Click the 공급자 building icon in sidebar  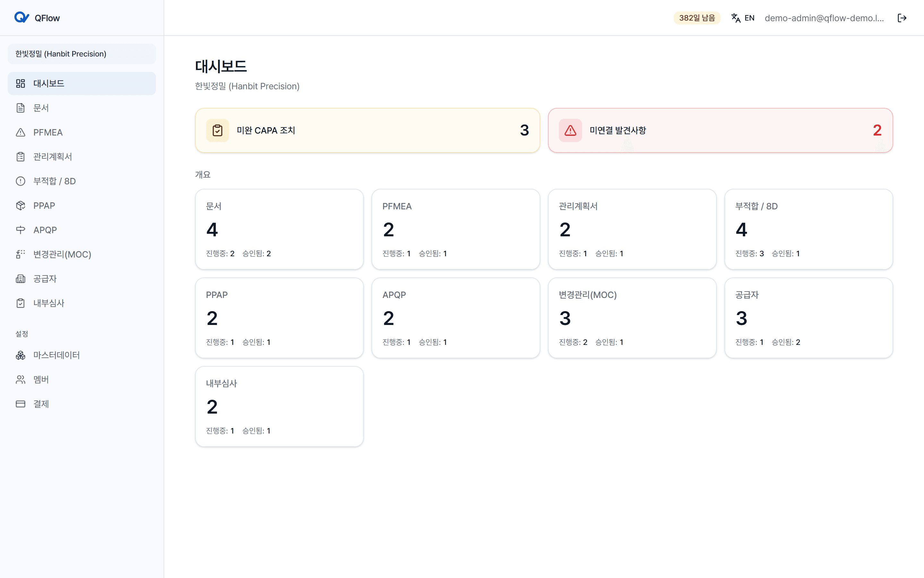pos(21,279)
